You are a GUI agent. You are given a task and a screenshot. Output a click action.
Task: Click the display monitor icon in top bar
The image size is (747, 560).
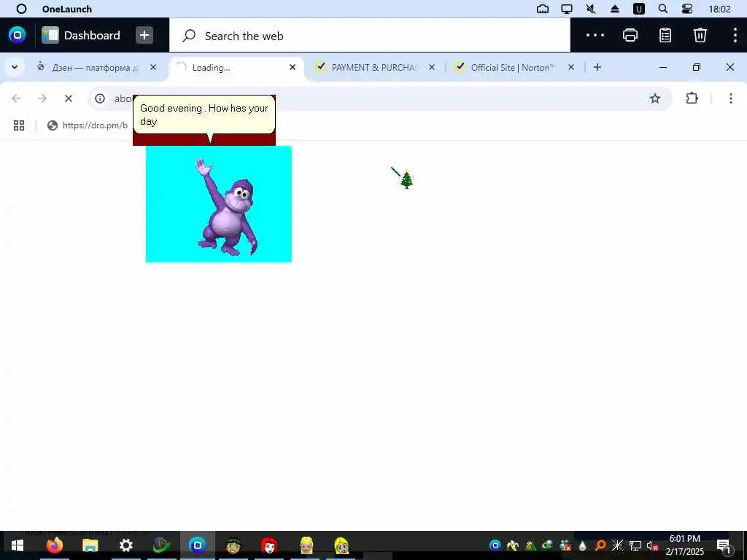coord(567,9)
